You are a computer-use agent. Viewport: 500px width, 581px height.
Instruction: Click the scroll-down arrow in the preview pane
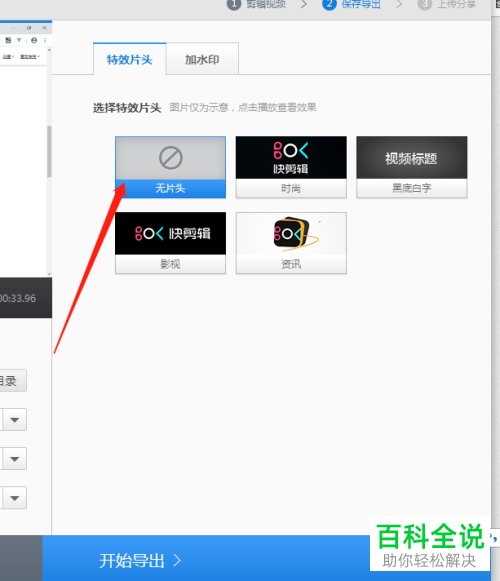pos(49,274)
